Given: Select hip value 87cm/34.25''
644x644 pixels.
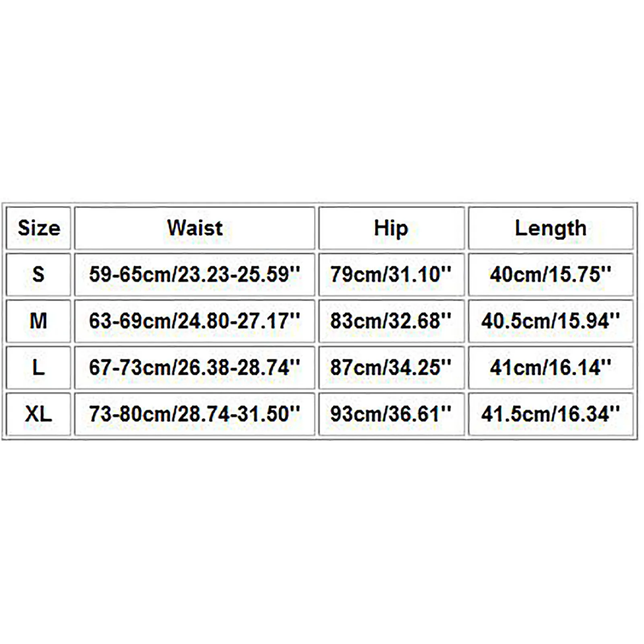Looking at the screenshot, I should (391, 367).
